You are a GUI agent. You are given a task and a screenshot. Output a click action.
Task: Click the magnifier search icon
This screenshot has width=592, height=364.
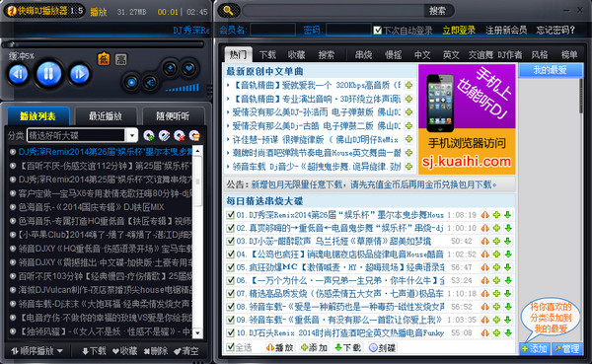click(229, 11)
